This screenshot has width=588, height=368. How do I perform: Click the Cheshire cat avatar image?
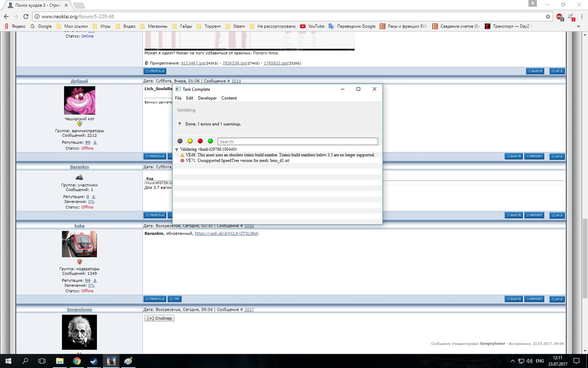79,101
